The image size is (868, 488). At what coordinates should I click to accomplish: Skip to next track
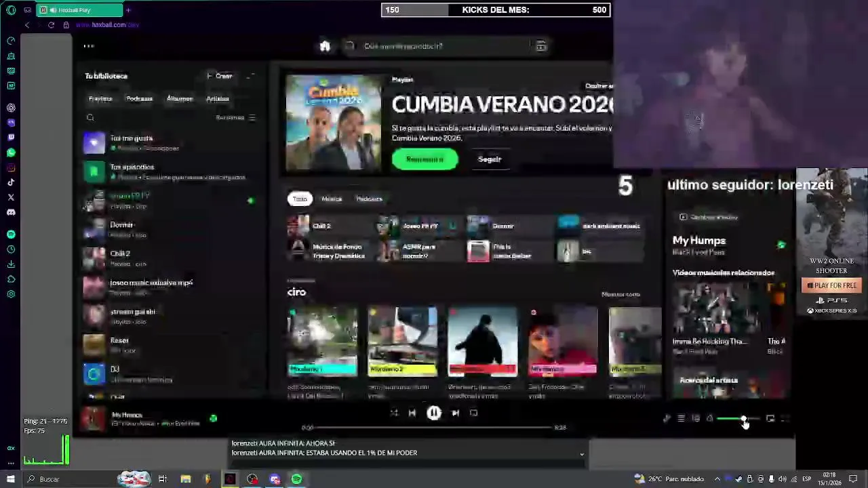[x=456, y=413]
